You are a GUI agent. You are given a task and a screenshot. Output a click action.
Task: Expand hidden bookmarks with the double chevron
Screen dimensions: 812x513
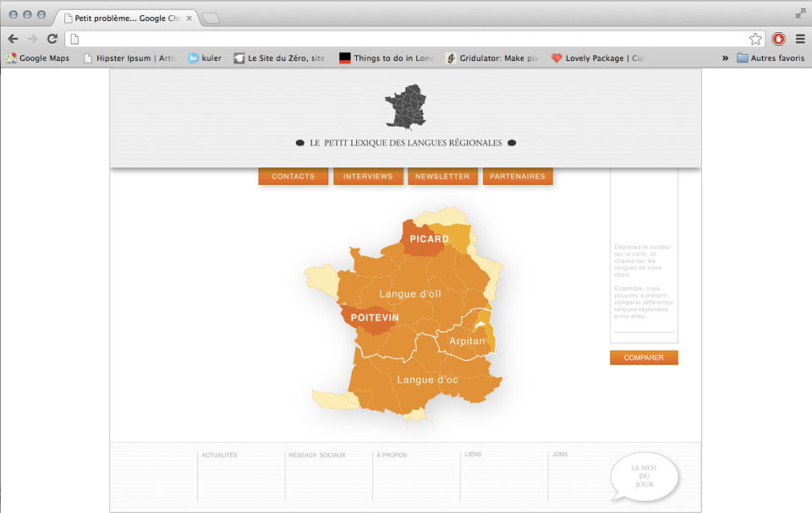[x=725, y=58]
